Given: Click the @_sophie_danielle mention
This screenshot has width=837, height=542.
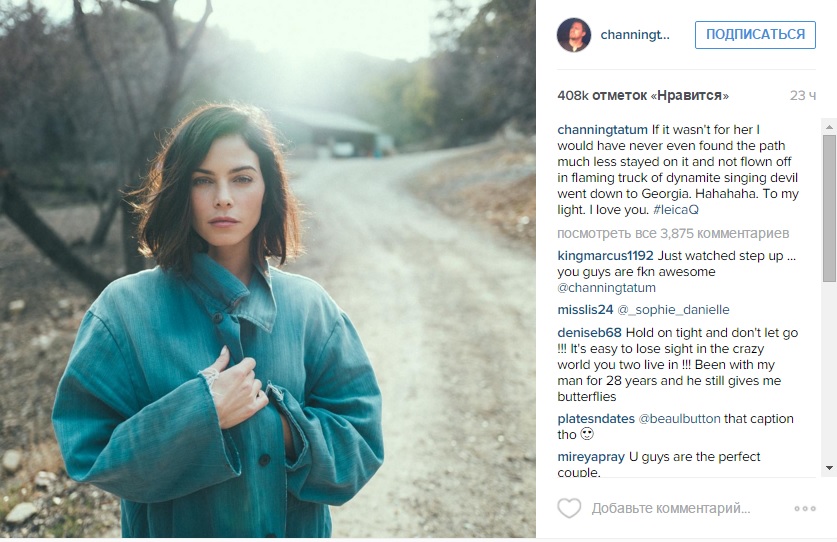Looking at the screenshot, I should [x=673, y=310].
